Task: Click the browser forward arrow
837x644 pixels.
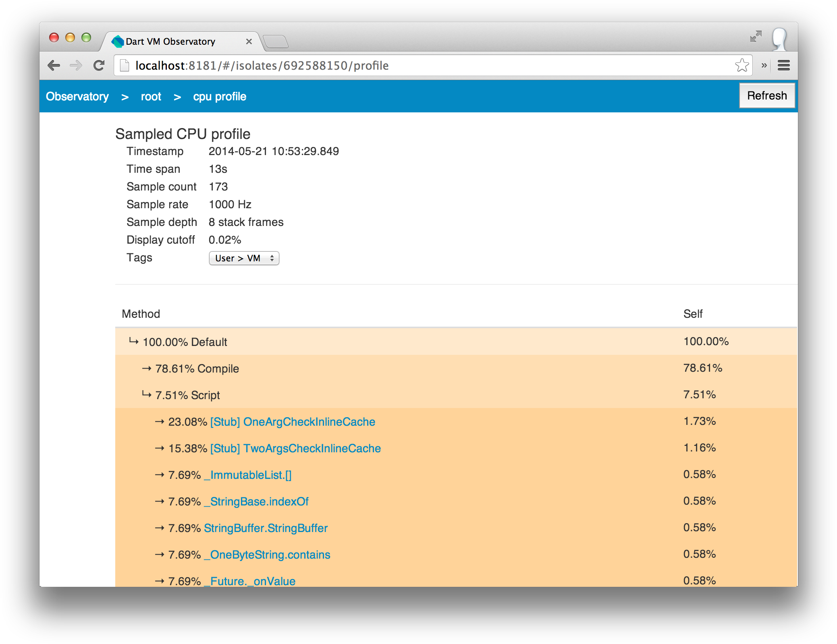Action: coord(76,65)
